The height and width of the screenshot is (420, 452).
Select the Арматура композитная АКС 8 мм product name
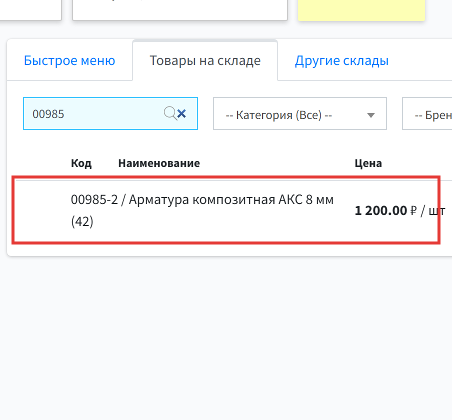(231, 200)
